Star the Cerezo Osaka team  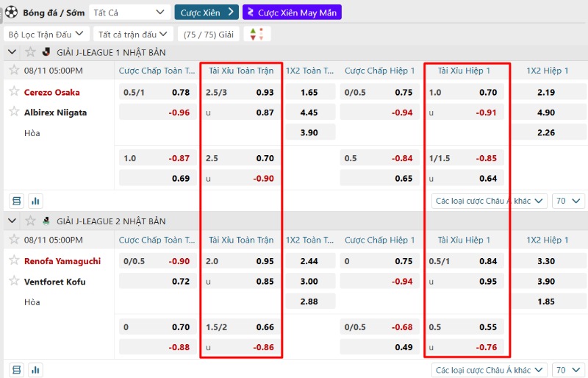click(13, 92)
